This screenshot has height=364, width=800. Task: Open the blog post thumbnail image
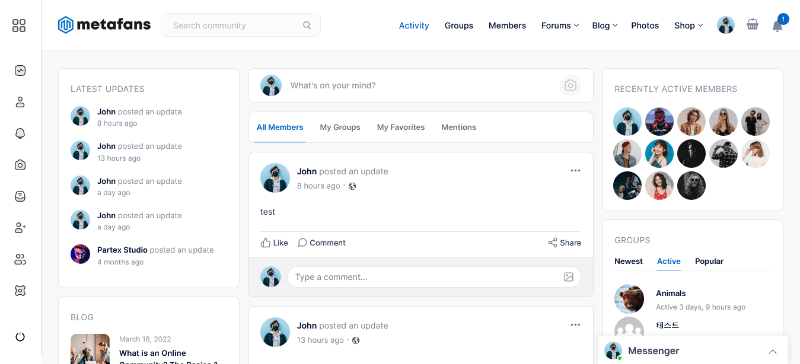point(90,349)
